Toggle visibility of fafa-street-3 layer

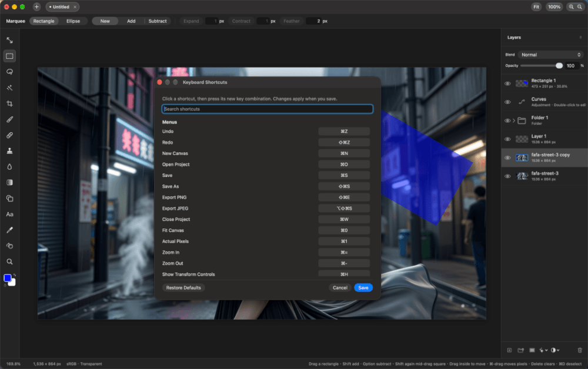coord(507,176)
